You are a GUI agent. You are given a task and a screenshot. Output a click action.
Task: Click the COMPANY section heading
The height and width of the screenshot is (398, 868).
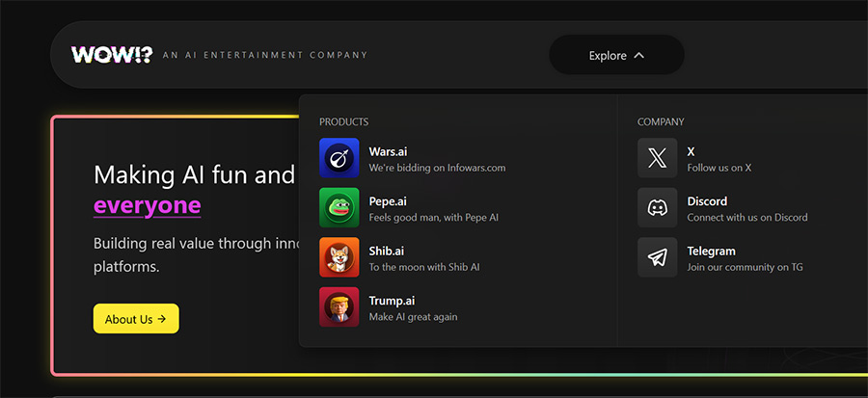tap(661, 121)
